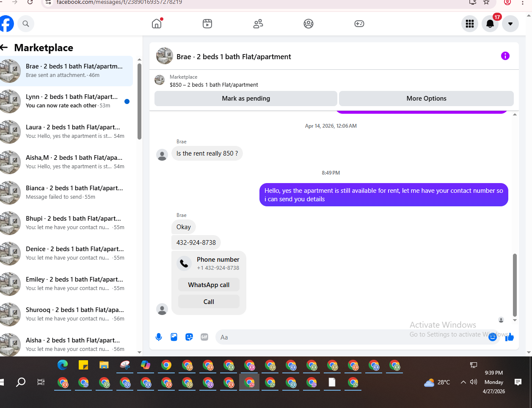This screenshot has width=532, height=408.
Task: Bookmark this page with star icon
Action: click(x=486, y=2)
